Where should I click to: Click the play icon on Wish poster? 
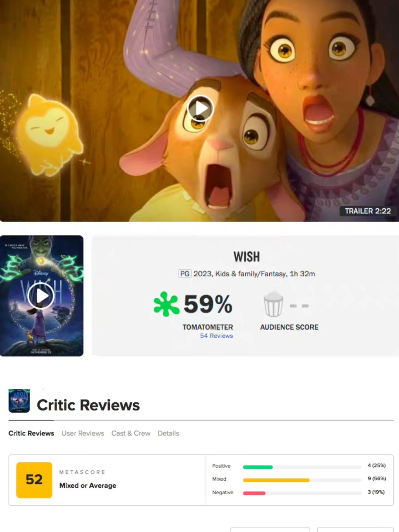(x=41, y=296)
